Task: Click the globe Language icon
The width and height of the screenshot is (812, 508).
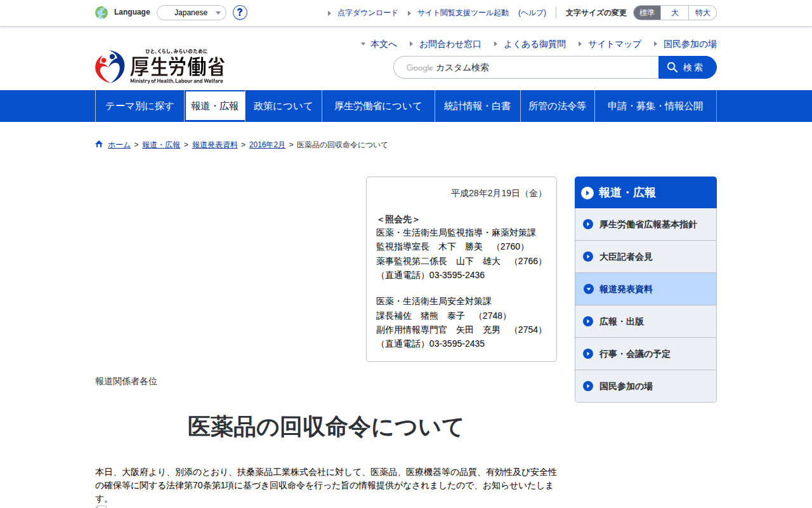Action: tap(101, 12)
